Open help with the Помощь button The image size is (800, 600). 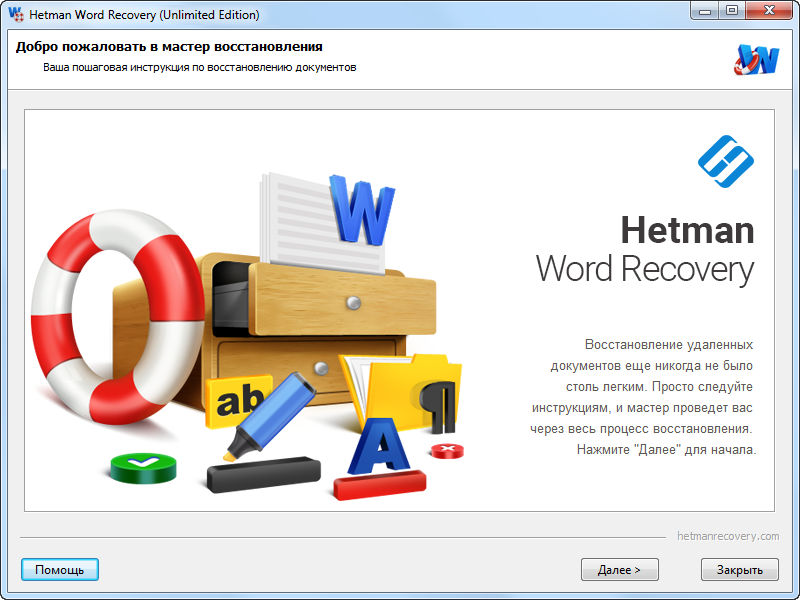click(60, 570)
